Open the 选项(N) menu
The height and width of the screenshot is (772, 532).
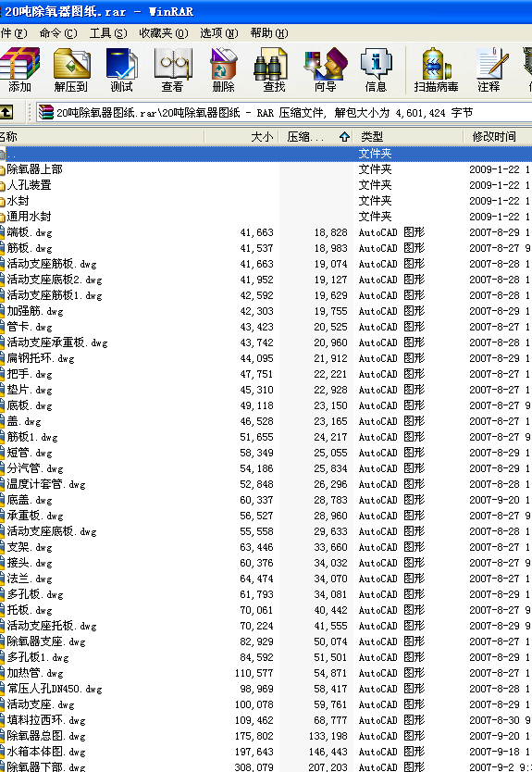click(219, 33)
